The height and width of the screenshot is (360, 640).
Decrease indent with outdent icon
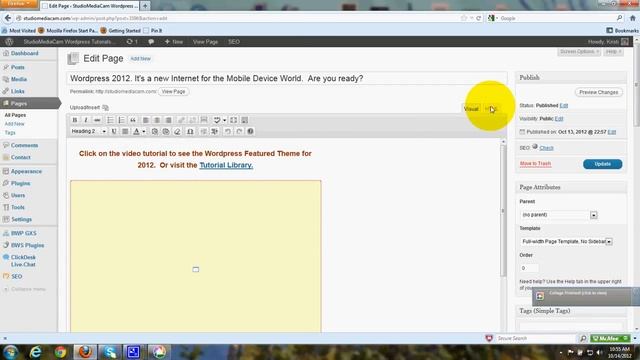203,131
